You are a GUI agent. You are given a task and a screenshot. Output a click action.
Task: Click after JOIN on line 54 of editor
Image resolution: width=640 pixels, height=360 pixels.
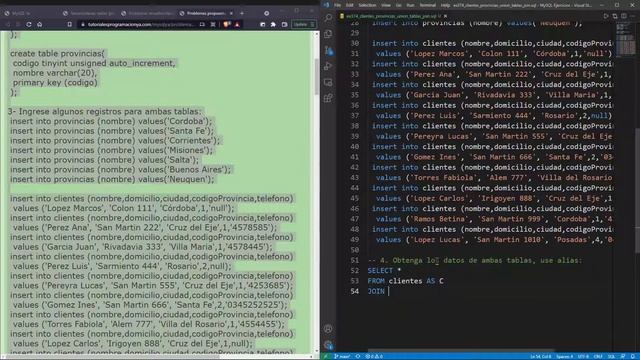[389, 291]
